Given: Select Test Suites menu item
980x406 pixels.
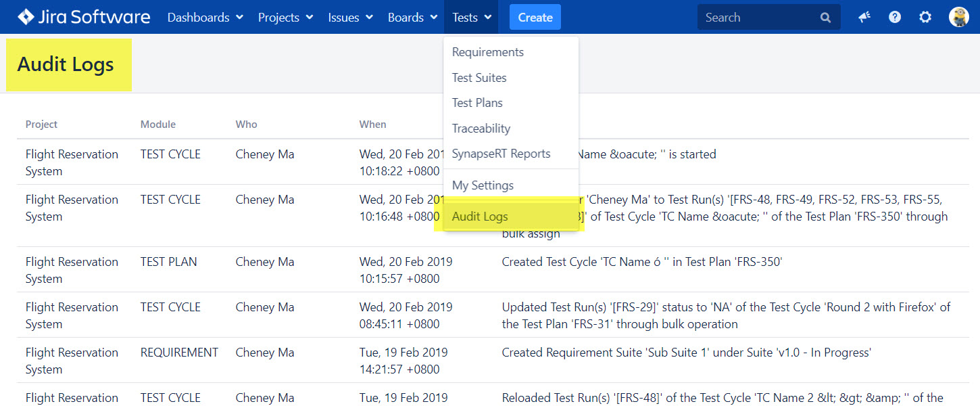Looking at the screenshot, I should click(x=479, y=78).
